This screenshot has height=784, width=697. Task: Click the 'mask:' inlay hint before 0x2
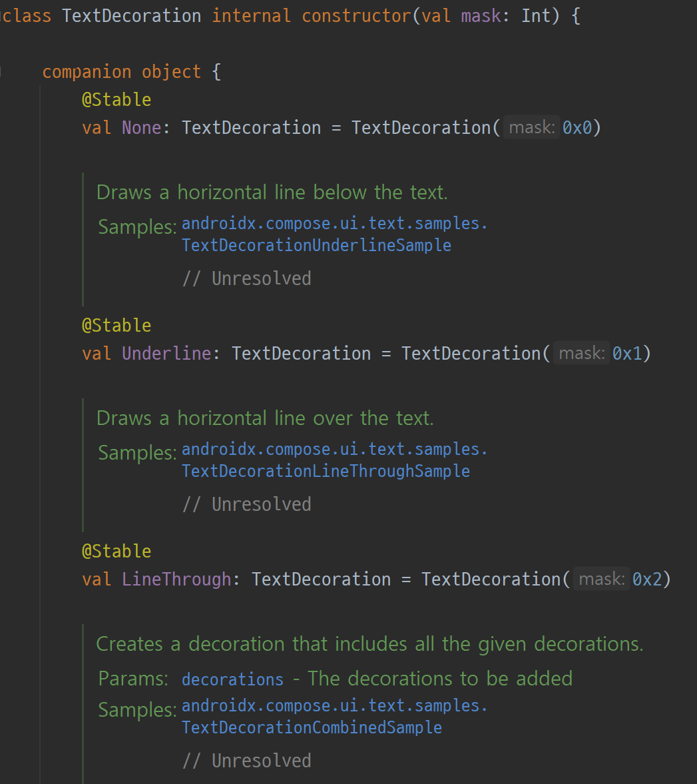602,580
